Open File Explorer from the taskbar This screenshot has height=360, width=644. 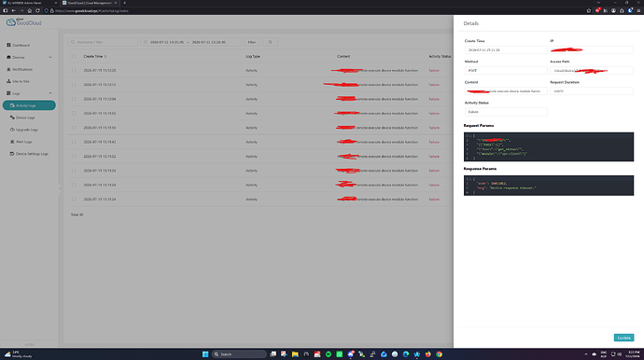tap(295, 353)
